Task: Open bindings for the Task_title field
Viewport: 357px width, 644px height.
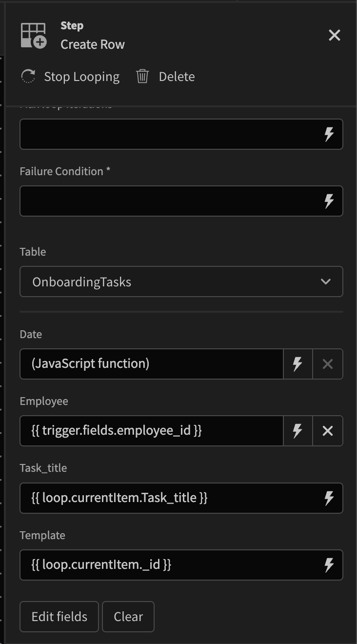Action: pos(329,498)
